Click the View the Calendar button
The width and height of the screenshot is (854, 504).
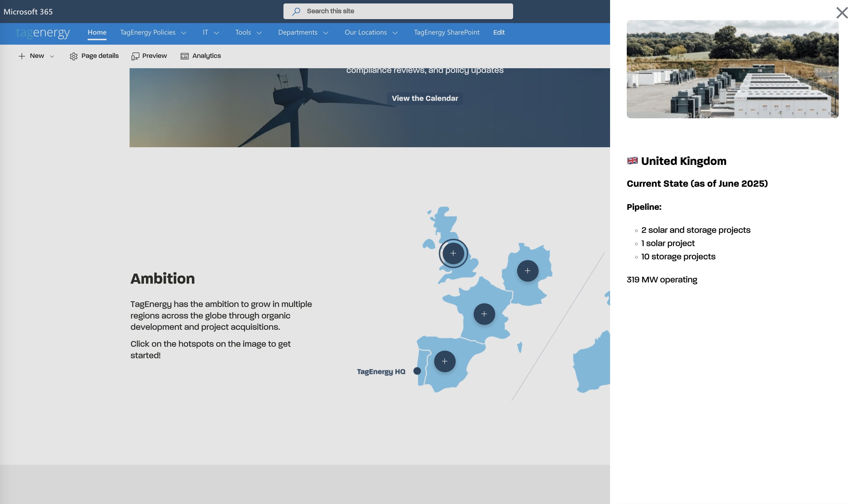tap(425, 98)
